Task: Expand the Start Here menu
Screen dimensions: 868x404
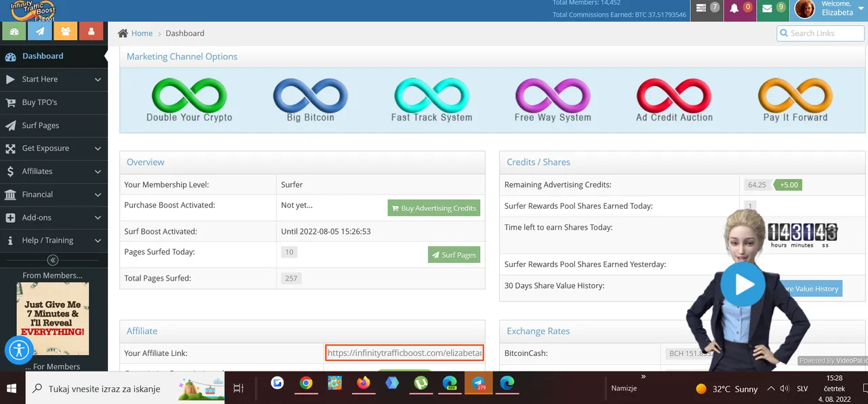Action: (x=54, y=79)
